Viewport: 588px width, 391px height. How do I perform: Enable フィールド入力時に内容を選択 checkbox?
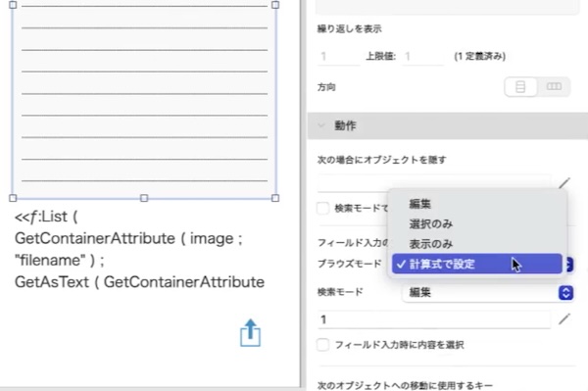click(x=322, y=345)
